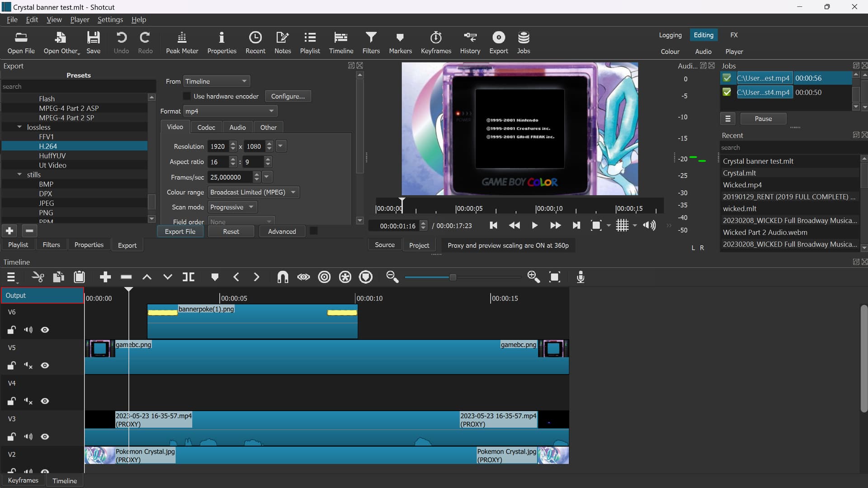Viewport: 868px width, 488px height.
Task: Open the timeline hamburger menu
Action: pyautogui.click(x=11, y=277)
